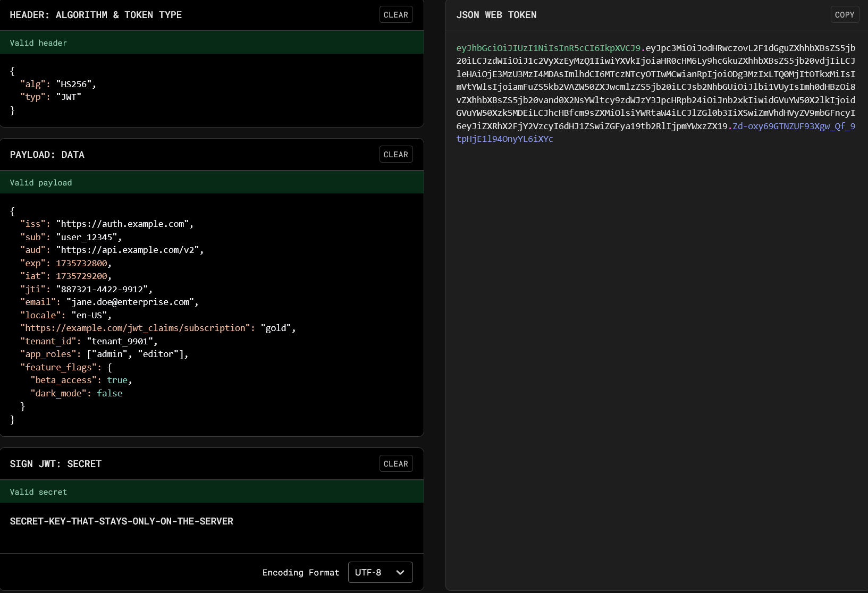Select the PAYLOAD: DATA section title
Image resolution: width=868 pixels, height=593 pixels.
tap(47, 154)
